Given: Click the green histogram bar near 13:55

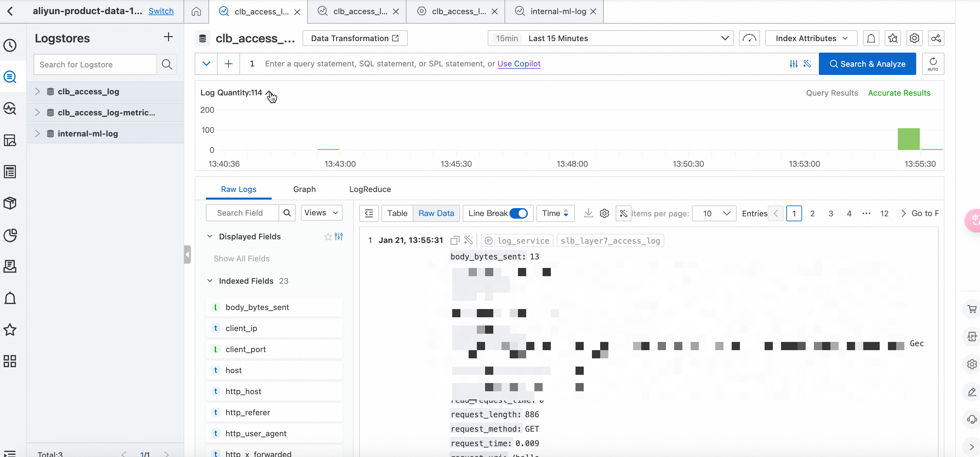Looking at the screenshot, I should (x=909, y=139).
